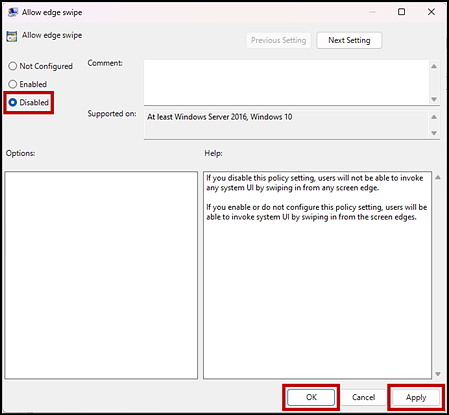Viewport: 449px width, 415px height.
Task: Minimize the Allow edge swipe dialog
Action: click(x=372, y=12)
